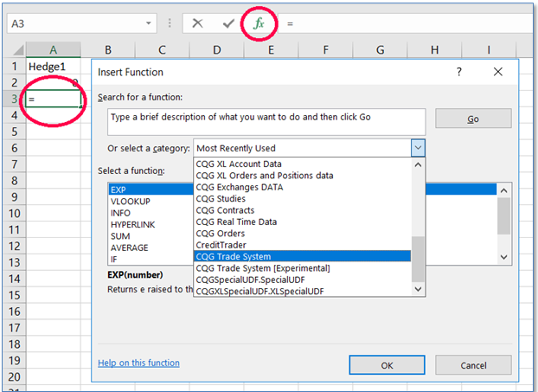The height and width of the screenshot is (392, 538).
Task: Select row 5 header
Action: pyautogui.click(x=15, y=132)
